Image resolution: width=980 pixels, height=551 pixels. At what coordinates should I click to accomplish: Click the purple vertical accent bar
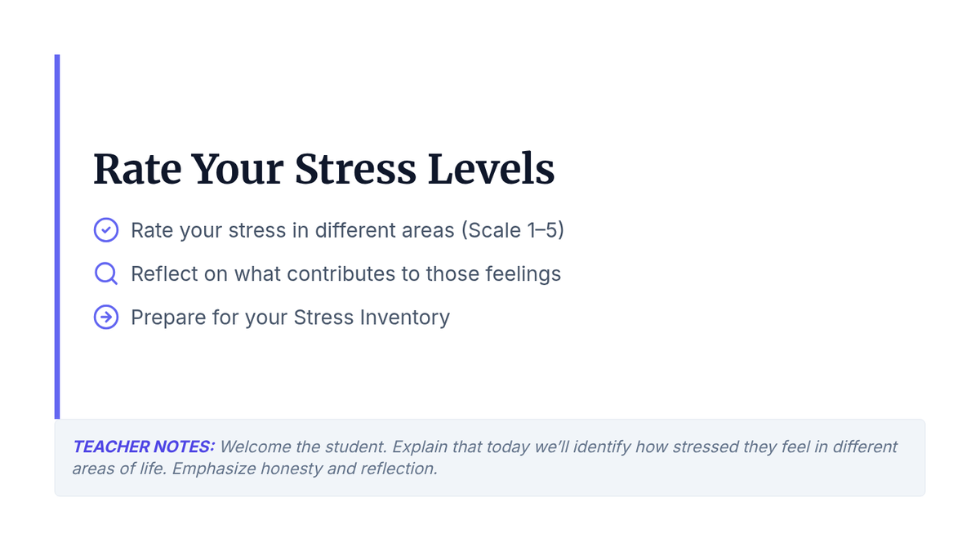(x=57, y=237)
